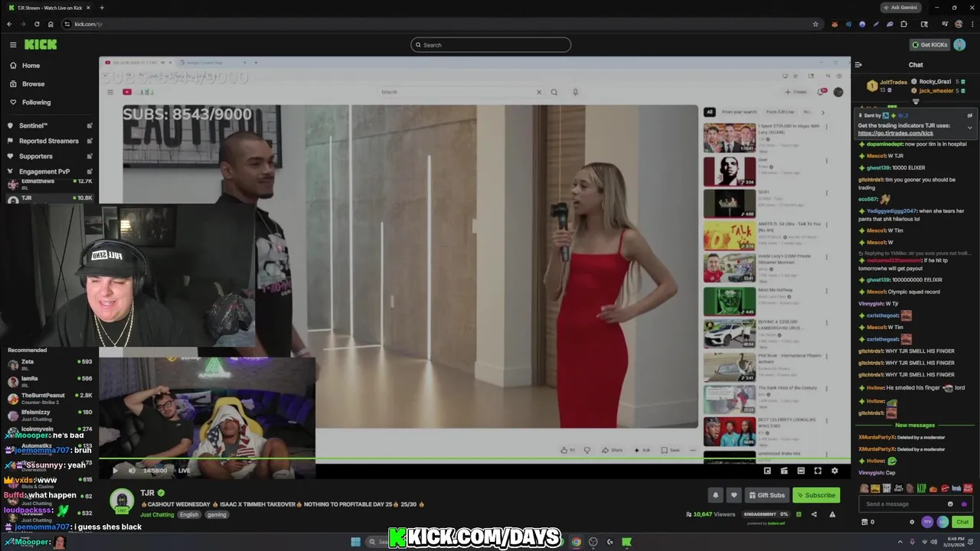Click purple icon in message box
This screenshot has width=980, height=551.
click(964, 504)
